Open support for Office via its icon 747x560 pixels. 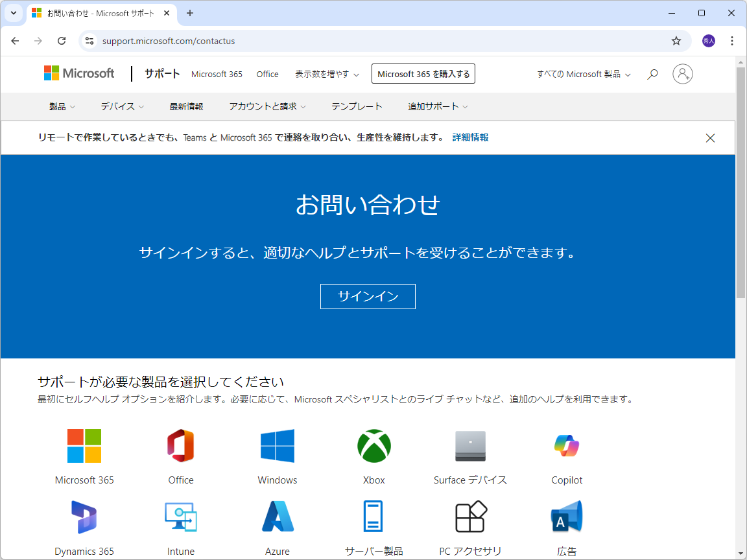(181, 446)
